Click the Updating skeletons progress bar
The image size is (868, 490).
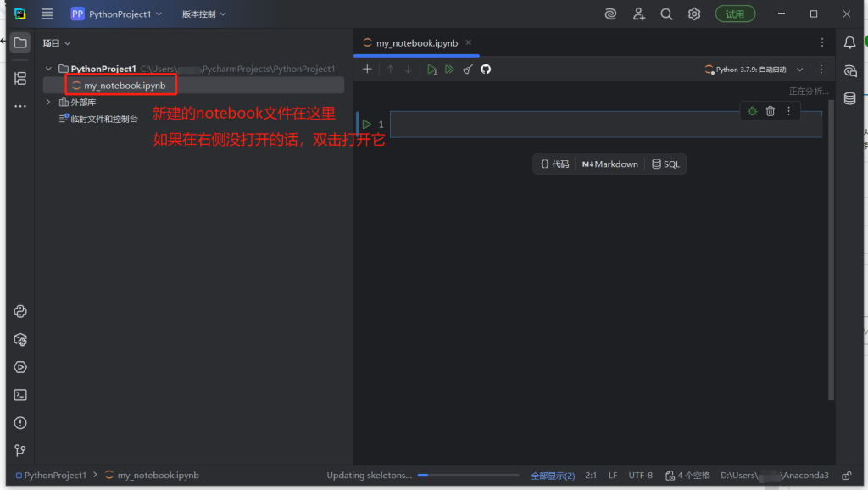pyautogui.click(x=468, y=476)
